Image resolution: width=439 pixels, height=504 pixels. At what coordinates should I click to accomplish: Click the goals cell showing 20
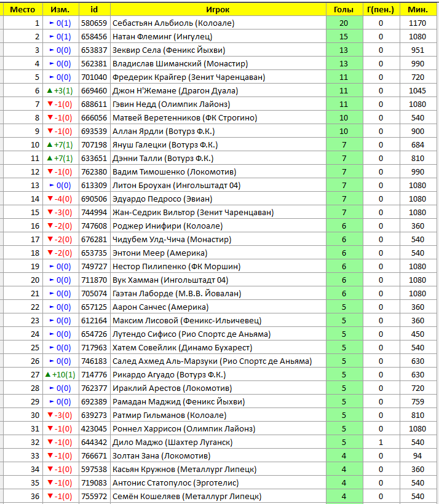(x=344, y=23)
